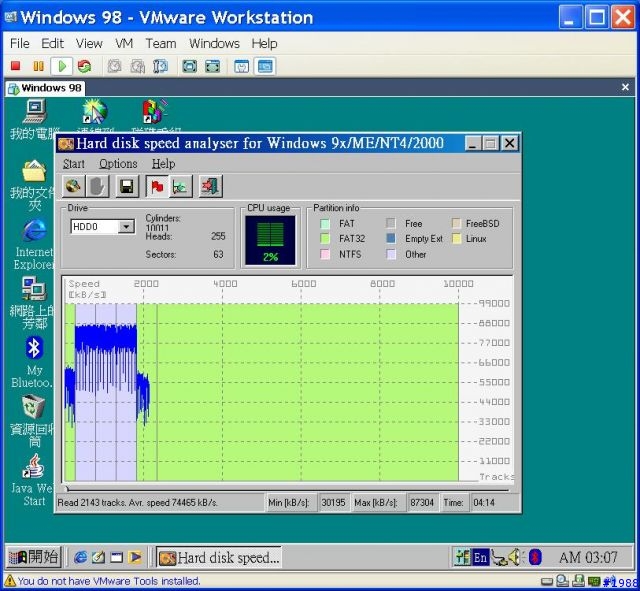This screenshot has width=640, height=591.
Task: Click the graph chart toolbar icon
Action: coord(180,187)
